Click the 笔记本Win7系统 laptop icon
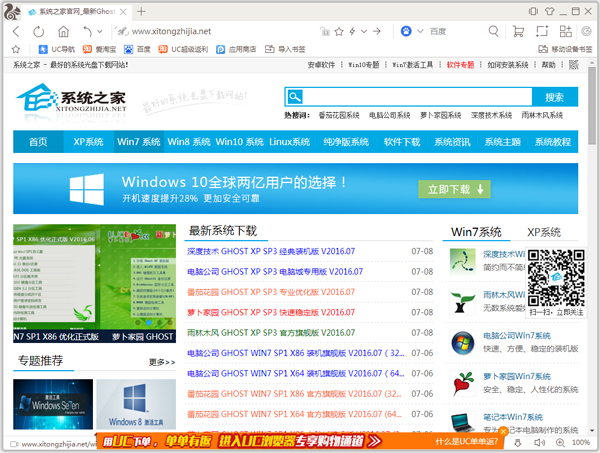 coord(463,421)
